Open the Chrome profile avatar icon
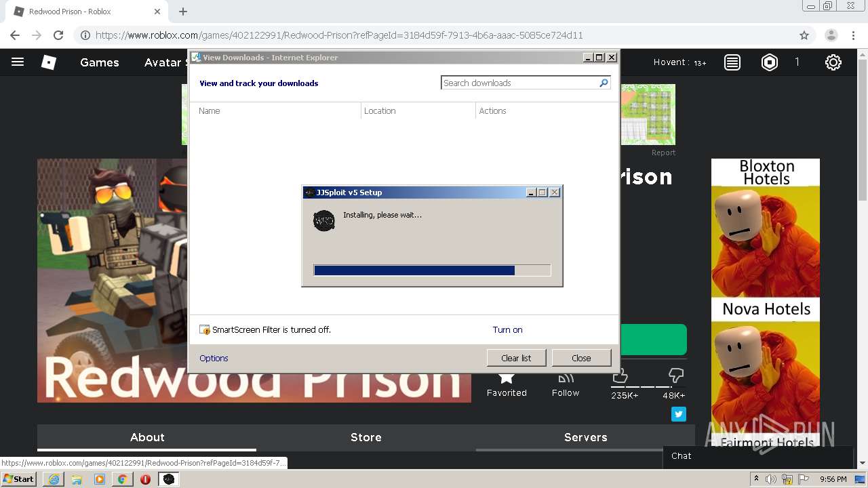 (x=831, y=35)
